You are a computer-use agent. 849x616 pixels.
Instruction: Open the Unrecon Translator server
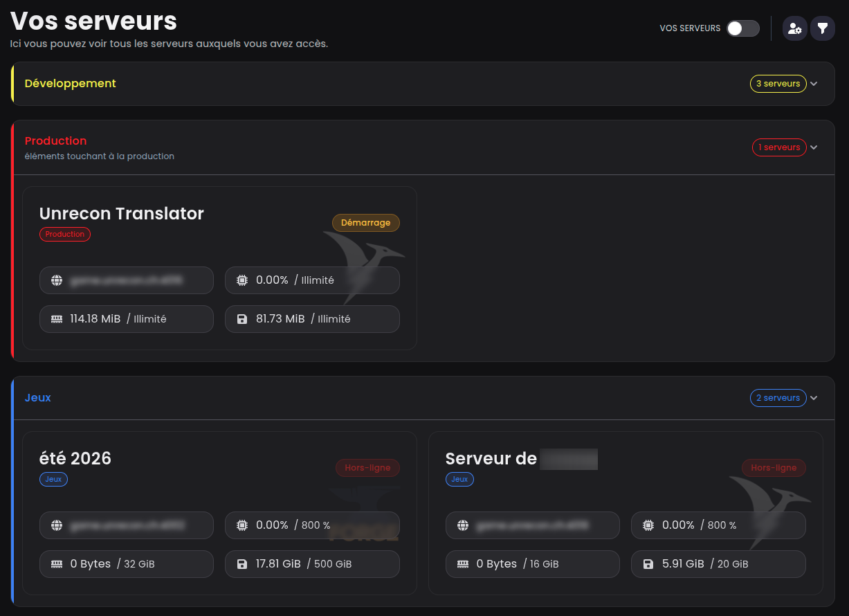click(x=122, y=213)
